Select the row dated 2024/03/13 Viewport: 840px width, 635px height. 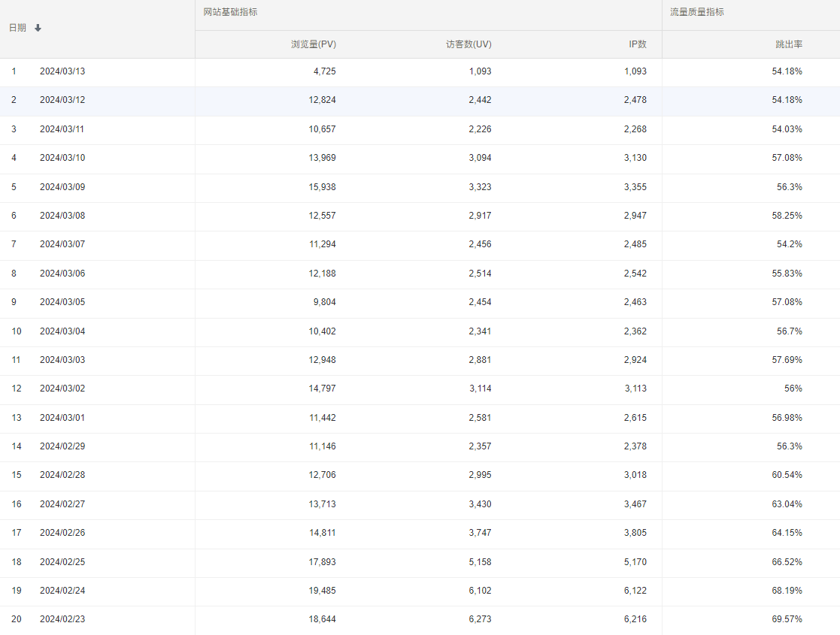[x=62, y=71]
